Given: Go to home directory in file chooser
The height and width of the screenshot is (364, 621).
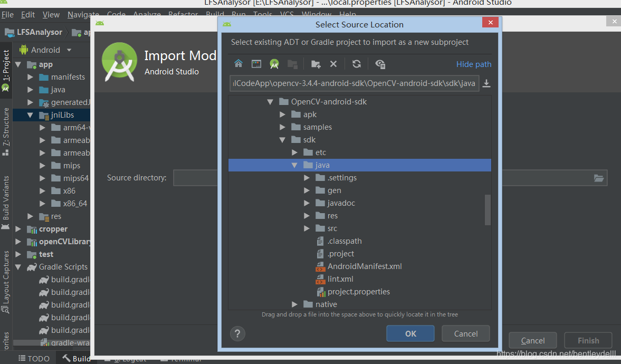Looking at the screenshot, I should (238, 64).
